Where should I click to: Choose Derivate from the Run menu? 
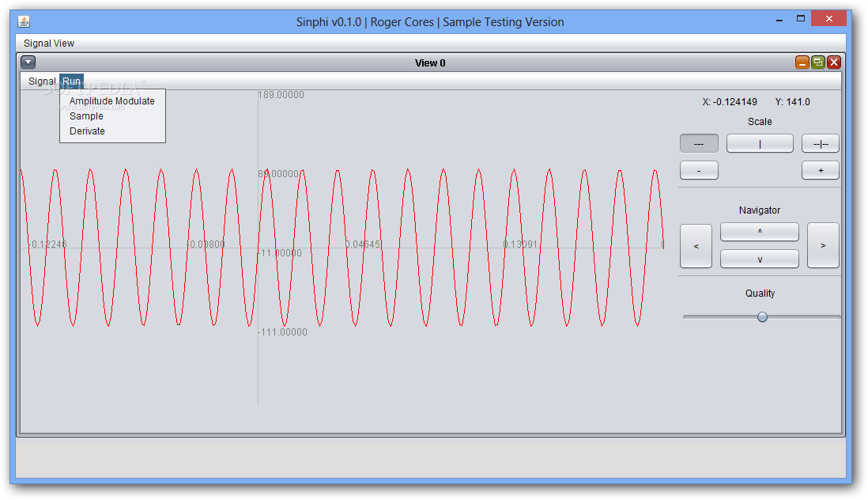[x=111, y=131]
